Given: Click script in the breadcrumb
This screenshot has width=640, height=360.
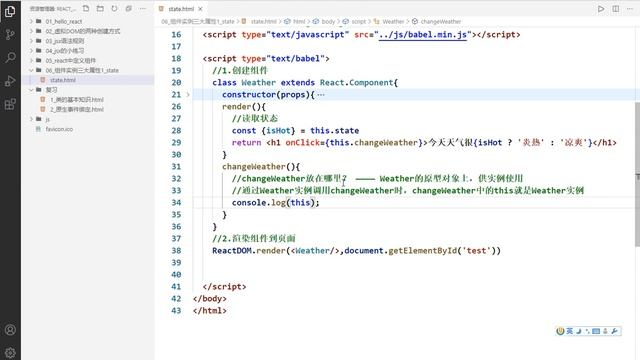Looking at the screenshot, I should tap(359, 21).
